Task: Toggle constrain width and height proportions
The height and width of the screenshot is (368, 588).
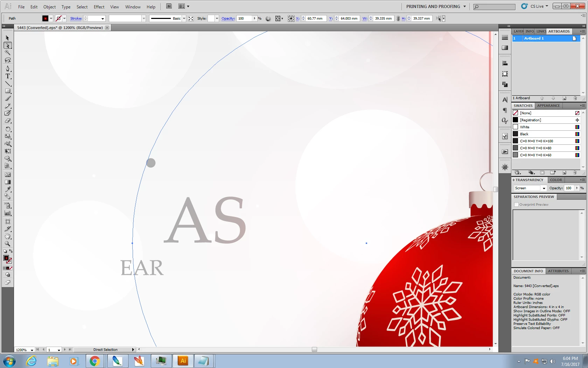Action: (398, 19)
